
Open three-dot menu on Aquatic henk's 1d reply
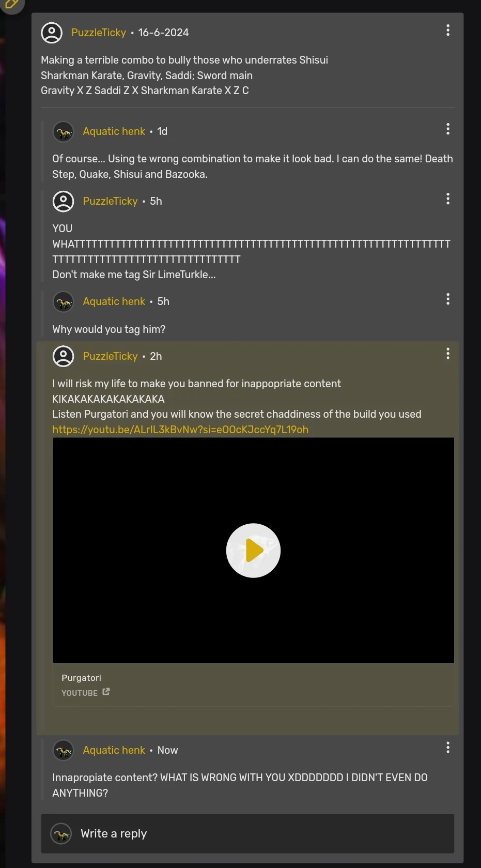point(448,129)
